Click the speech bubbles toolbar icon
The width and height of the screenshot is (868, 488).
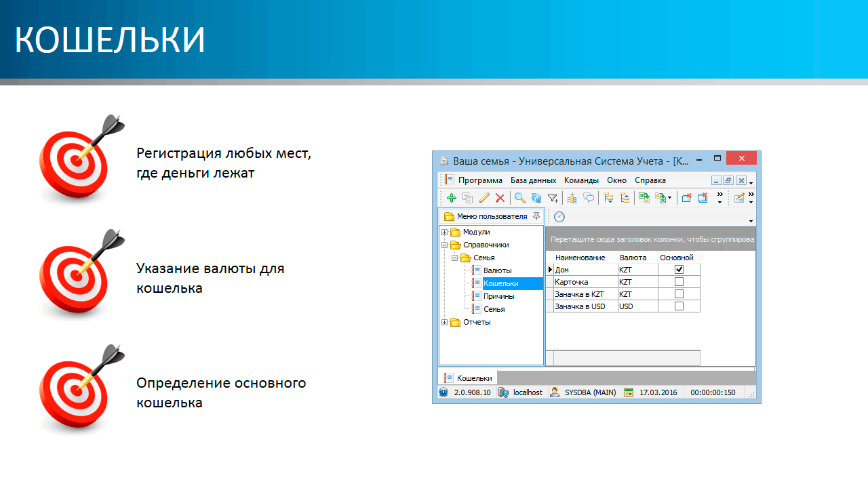588,198
